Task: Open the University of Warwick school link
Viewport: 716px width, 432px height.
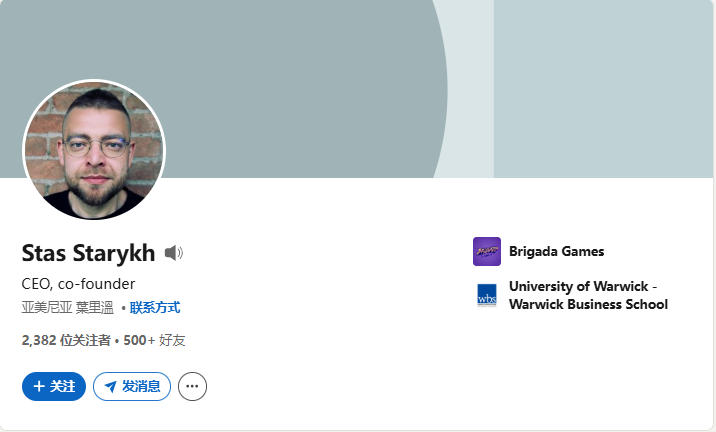Action: 582,286
